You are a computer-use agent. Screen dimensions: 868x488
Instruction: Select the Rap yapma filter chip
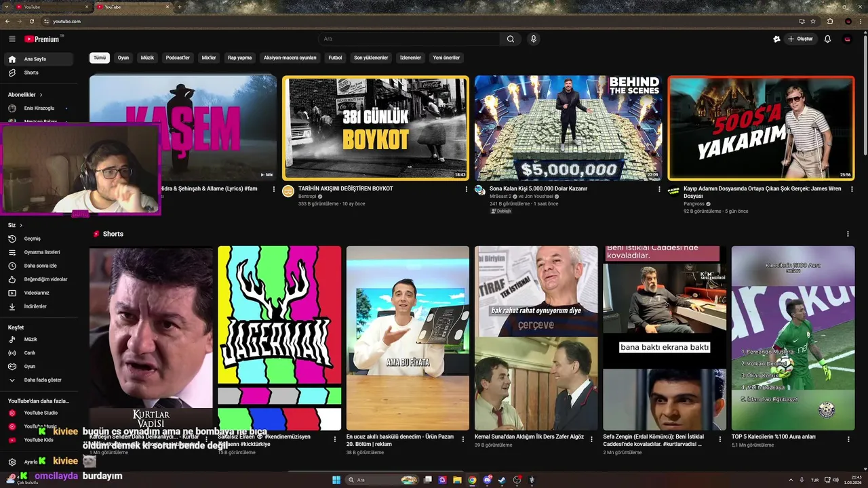239,58
